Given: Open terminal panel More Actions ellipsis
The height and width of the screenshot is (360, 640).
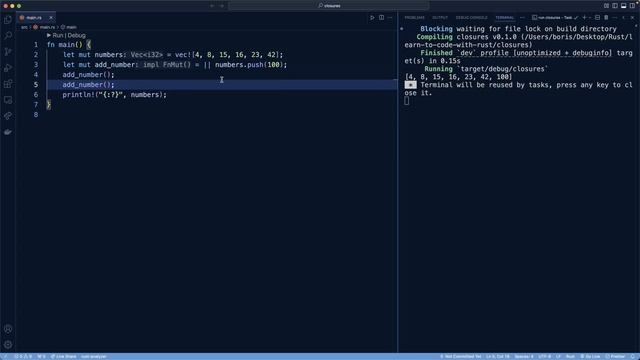Looking at the screenshot, I should click(615, 18).
